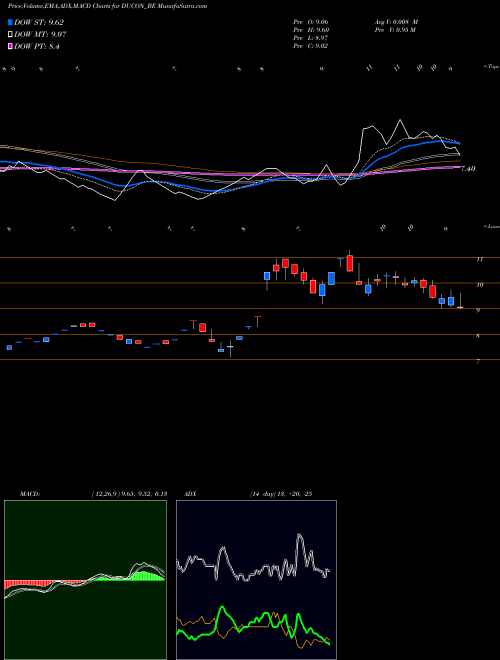Click the blue DOW ST legend swatch
500x660 pixels.
click(11, 23)
